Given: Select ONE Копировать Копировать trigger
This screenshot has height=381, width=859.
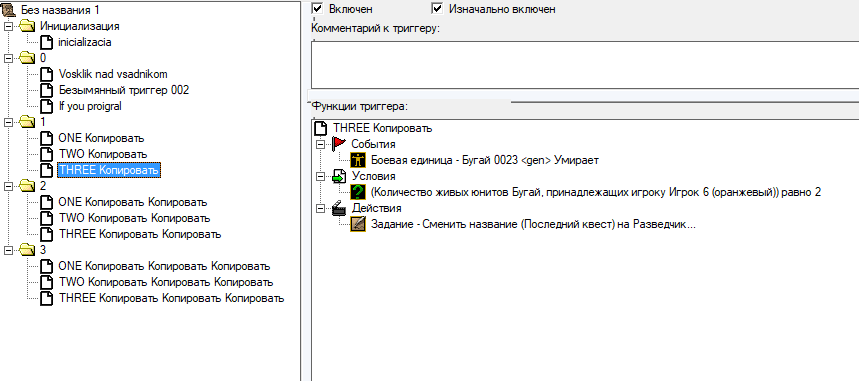Looking at the screenshot, I should click(x=133, y=202).
